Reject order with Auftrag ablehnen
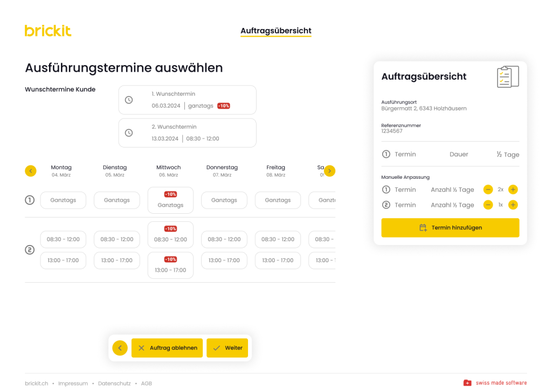 167,348
